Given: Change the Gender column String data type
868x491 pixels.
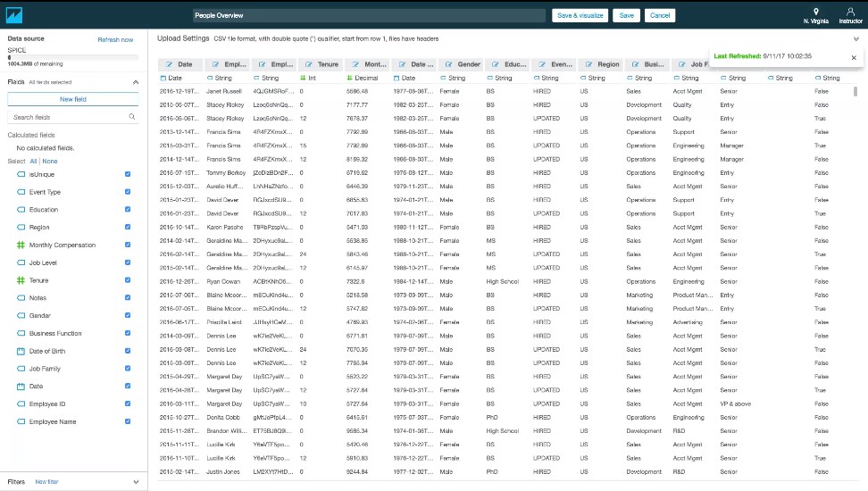Looking at the screenshot, I should click(x=452, y=78).
